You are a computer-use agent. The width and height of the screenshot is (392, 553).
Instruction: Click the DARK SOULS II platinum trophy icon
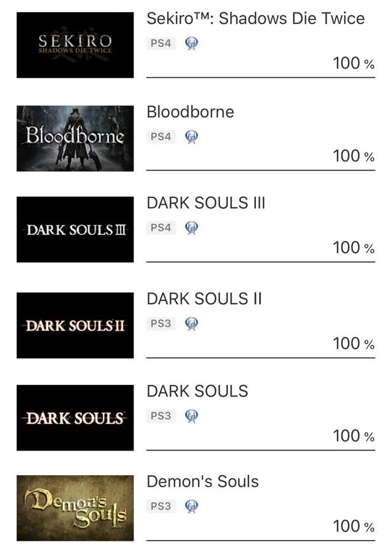coord(191,324)
